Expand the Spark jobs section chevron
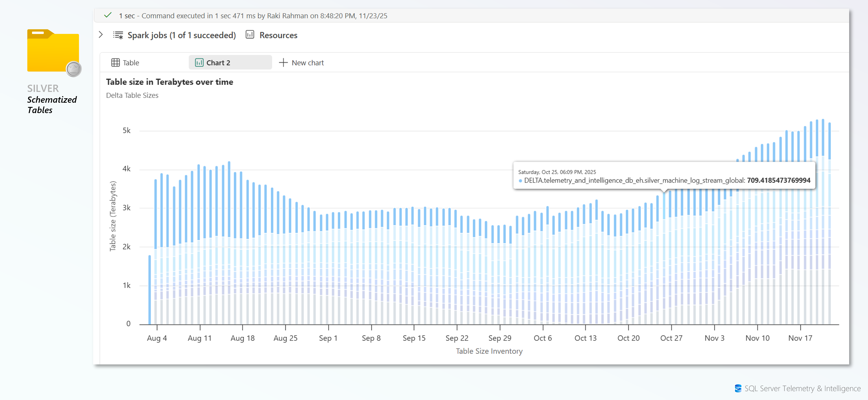This screenshot has width=868, height=400. tap(100, 34)
